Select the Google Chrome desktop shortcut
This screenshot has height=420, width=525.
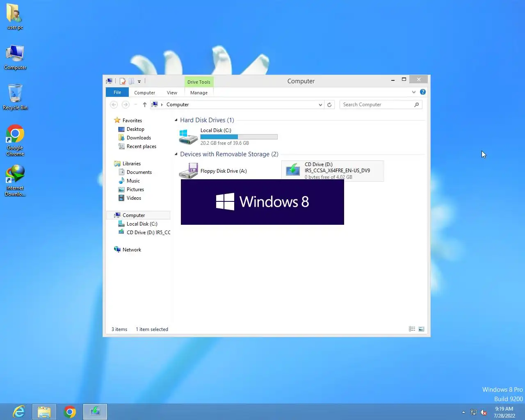pos(15,140)
